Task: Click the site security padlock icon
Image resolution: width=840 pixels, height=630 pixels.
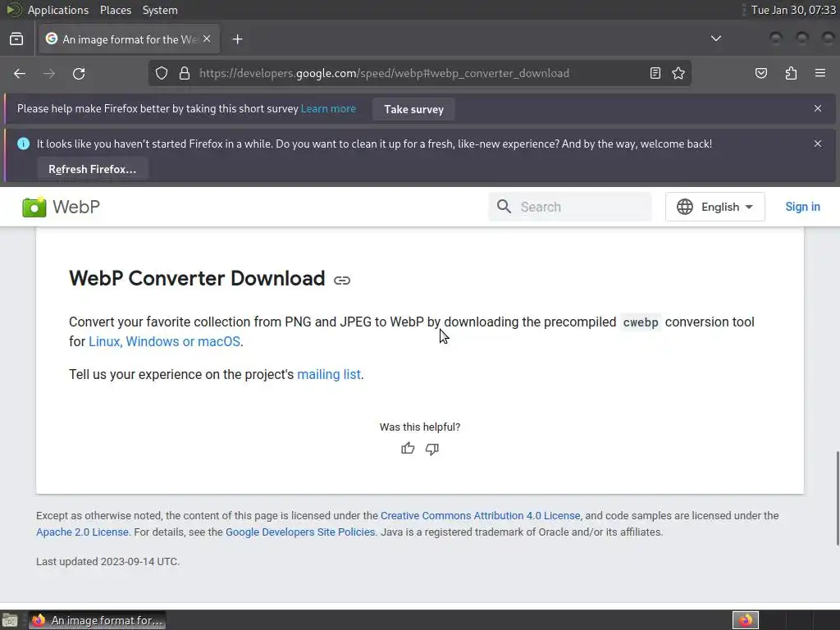Action: pyautogui.click(x=185, y=73)
